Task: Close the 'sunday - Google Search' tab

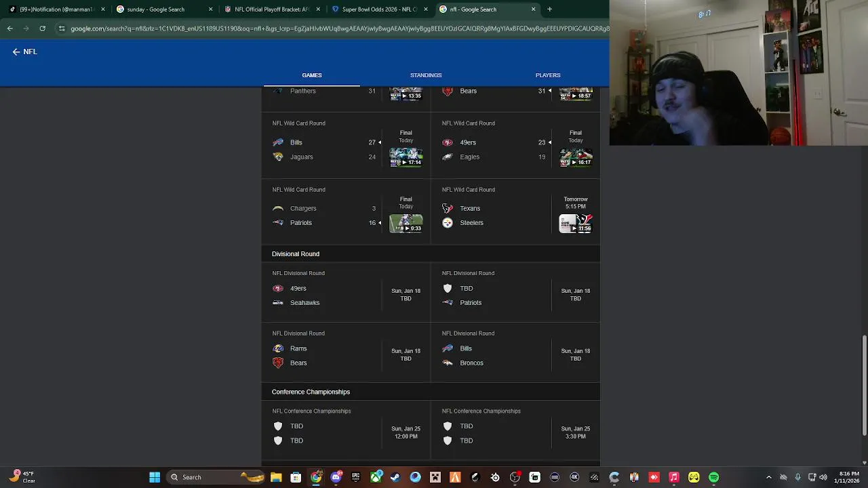Action: click(x=210, y=9)
